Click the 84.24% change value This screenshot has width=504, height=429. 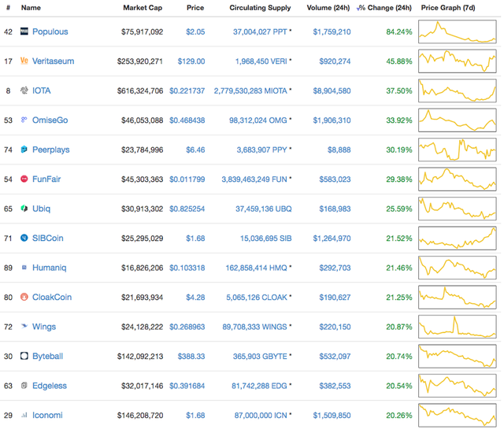pyautogui.click(x=399, y=31)
